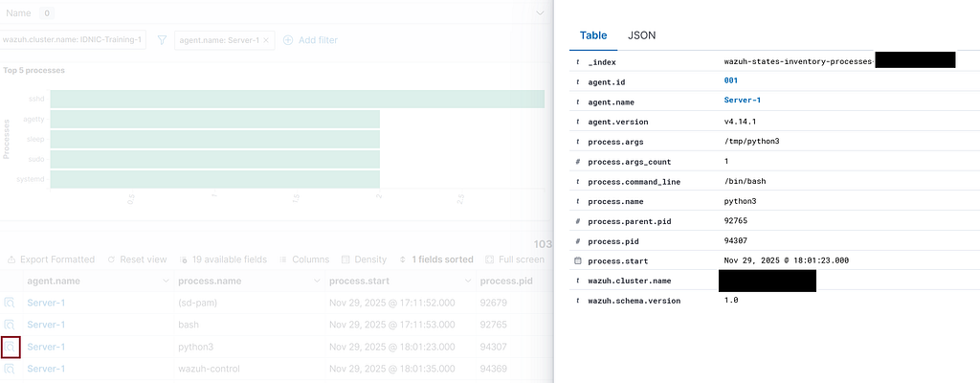Click the sleep bar in the chart
980x383 pixels.
[x=215, y=139]
